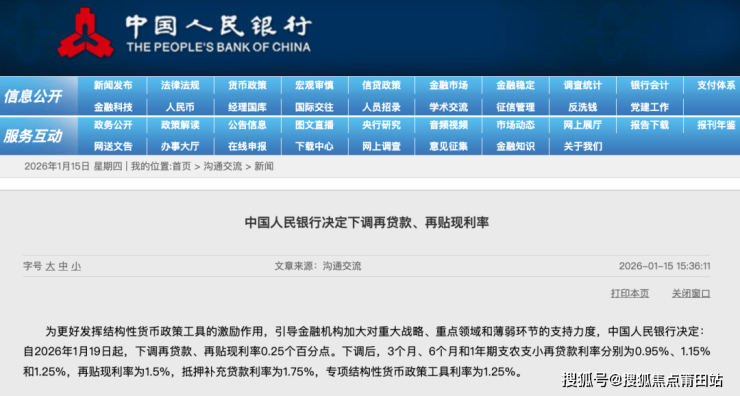The width and height of the screenshot is (740, 396).
Task: Click the 信息公开 section header
Action: point(33,96)
